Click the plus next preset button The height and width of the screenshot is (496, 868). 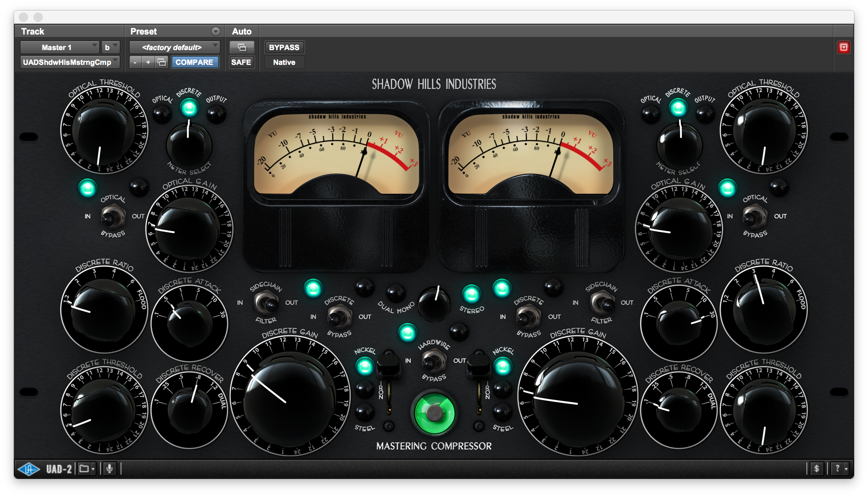(x=148, y=62)
